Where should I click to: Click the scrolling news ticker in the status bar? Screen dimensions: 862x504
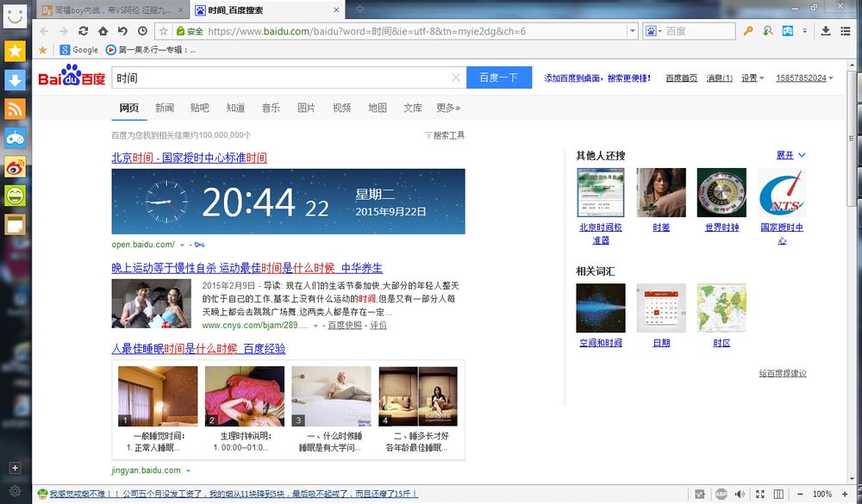click(234, 495)
